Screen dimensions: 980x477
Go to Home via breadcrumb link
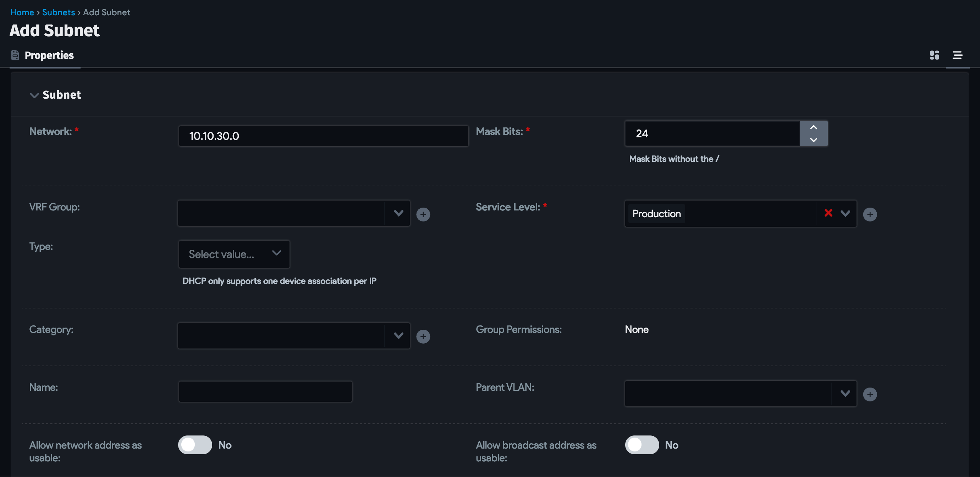(22, 12)
